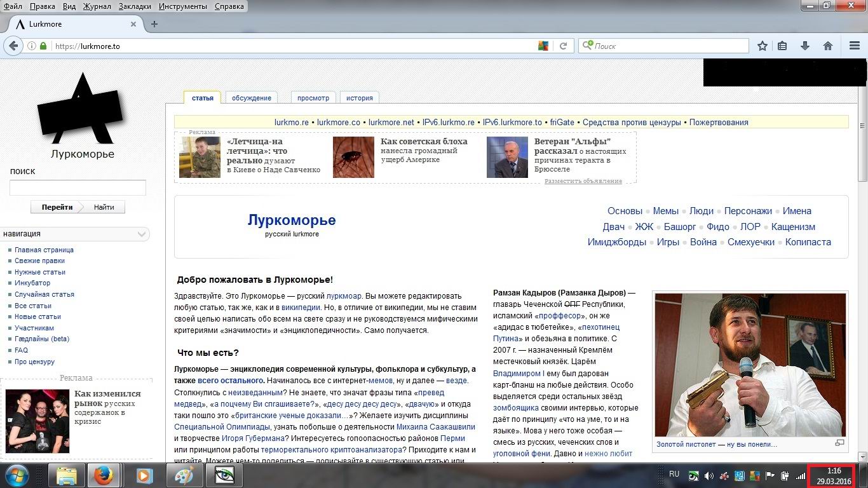This screenshot has width=868, height=488.
Task: Go to the Firefox home page icon
Action: click(x=827, y=46)
